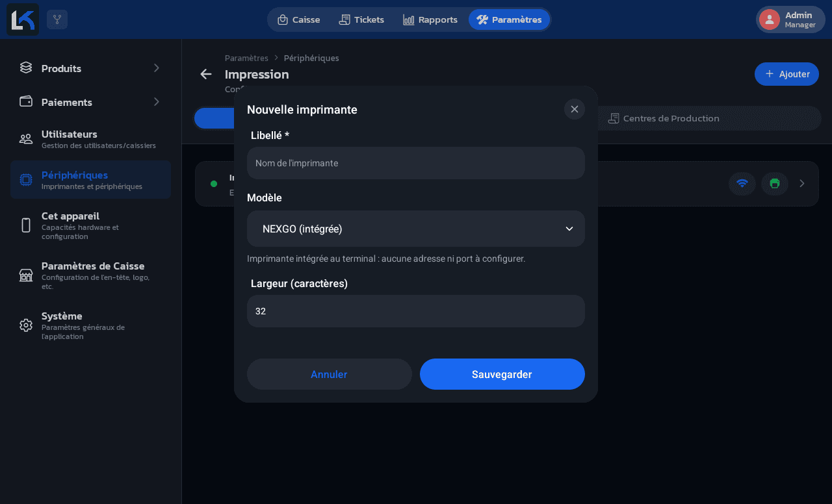Switch to the Tickets tab
Viewport: 832px width, 504px height.
[361, 19]
